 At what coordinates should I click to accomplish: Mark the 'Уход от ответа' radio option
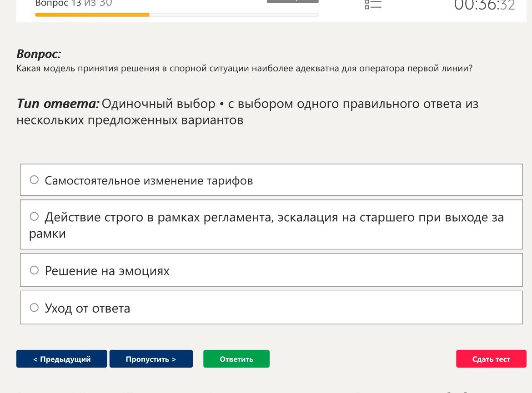click(34, 308)
